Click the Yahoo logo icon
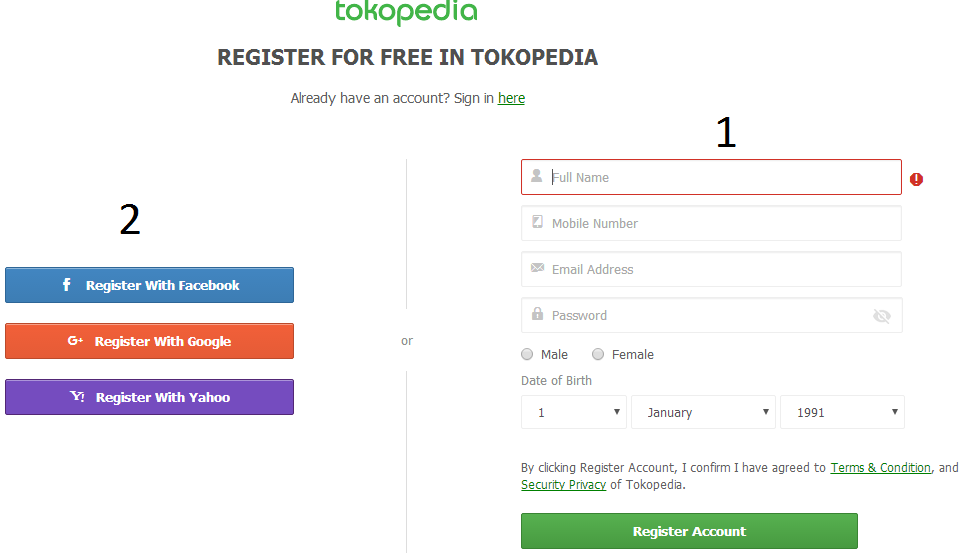 (x=77, y=397)
